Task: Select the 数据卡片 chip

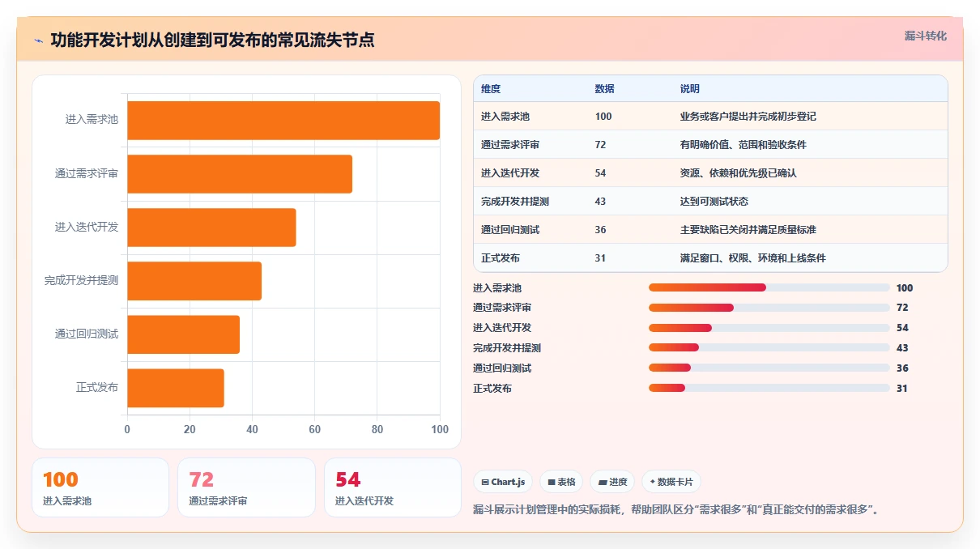Action: 671,482
